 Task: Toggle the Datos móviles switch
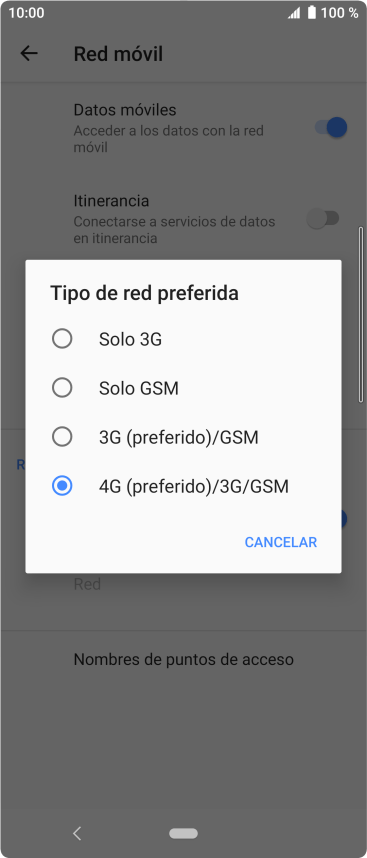[x=331, y=127]
